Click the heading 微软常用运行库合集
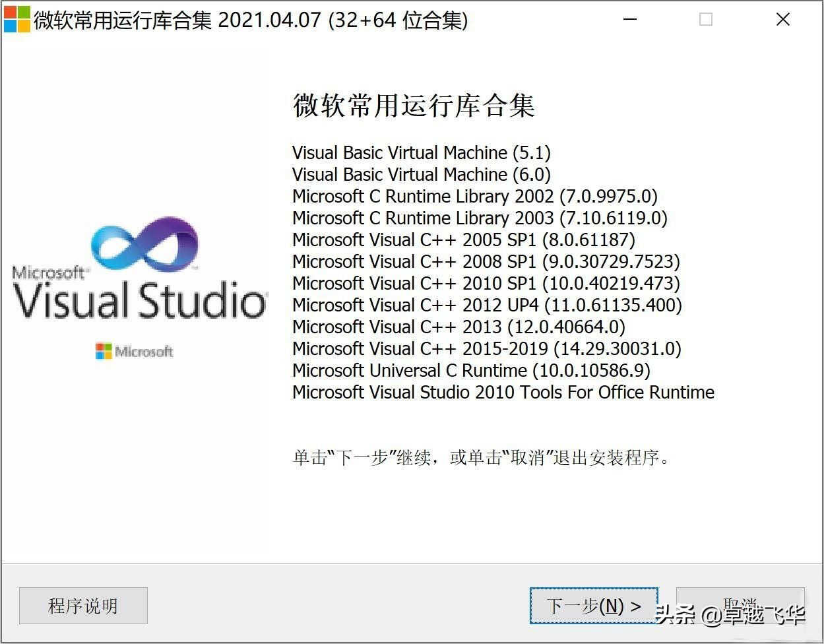This screenshot has height=644, width=824. coord(414,106)
